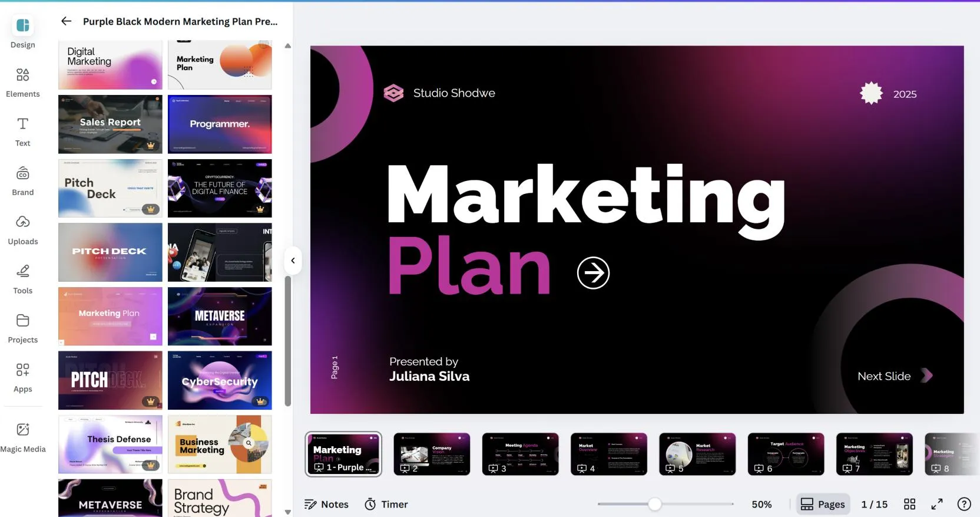Collapse the side panel with chevron handle
The image size is (980, 517).
click(293, 261)
